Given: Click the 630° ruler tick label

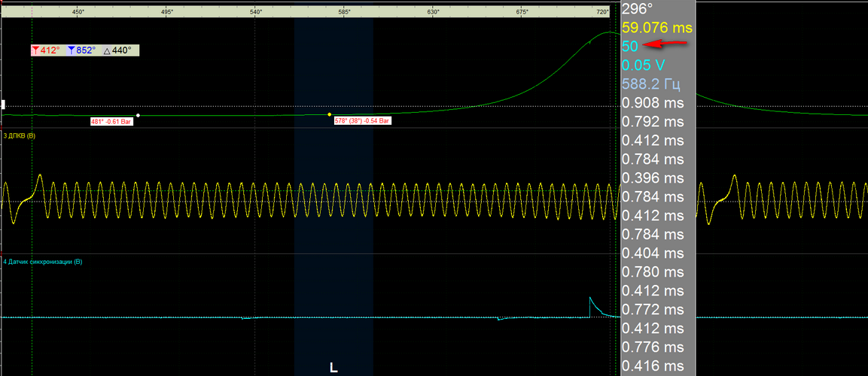Looking at the screenshot, I should [433, 11].
